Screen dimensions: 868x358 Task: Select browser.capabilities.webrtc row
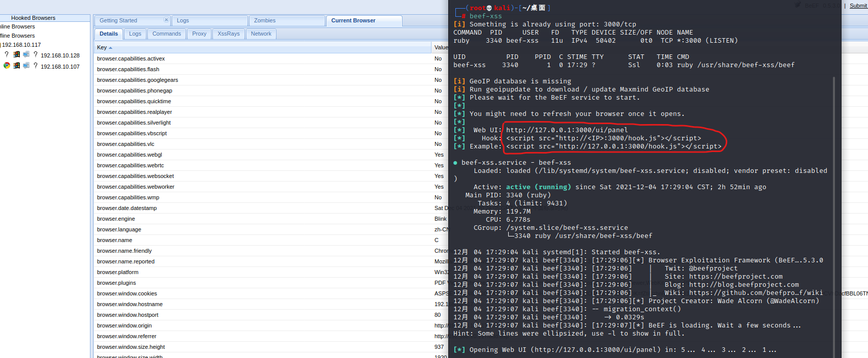(271, 165)
